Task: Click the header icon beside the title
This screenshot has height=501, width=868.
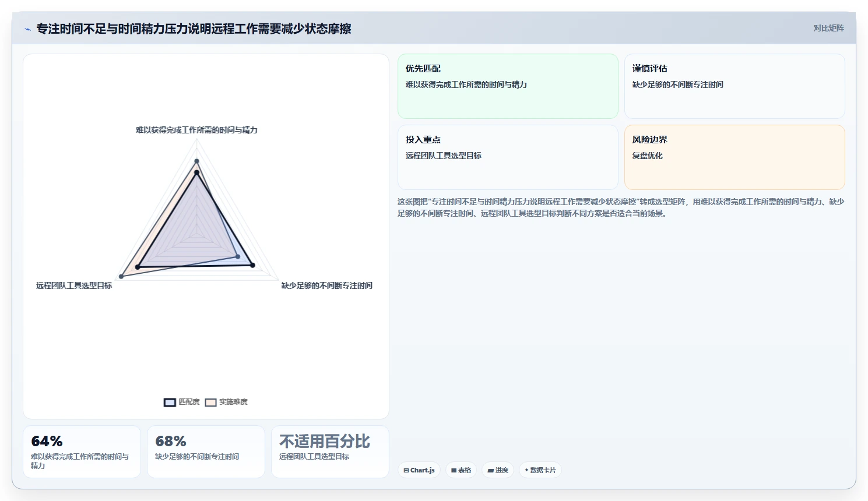Action: [x=27, y=29]
